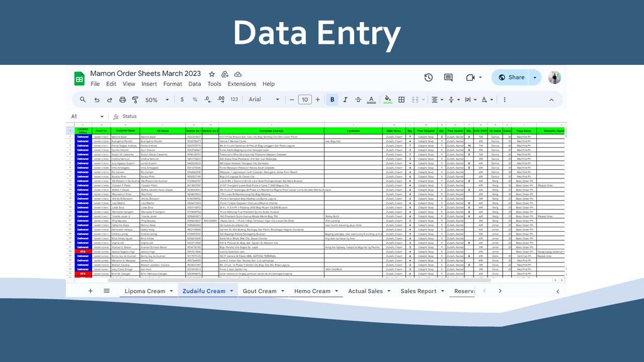Toggle Bold formatting
This screenshot has height=362, width=644.
(332, 100)
